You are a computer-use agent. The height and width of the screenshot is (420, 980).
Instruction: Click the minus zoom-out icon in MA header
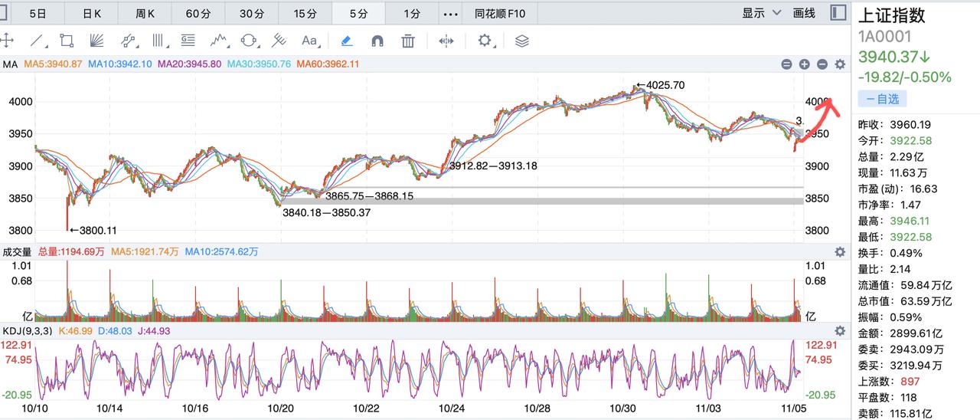(822, 64)
